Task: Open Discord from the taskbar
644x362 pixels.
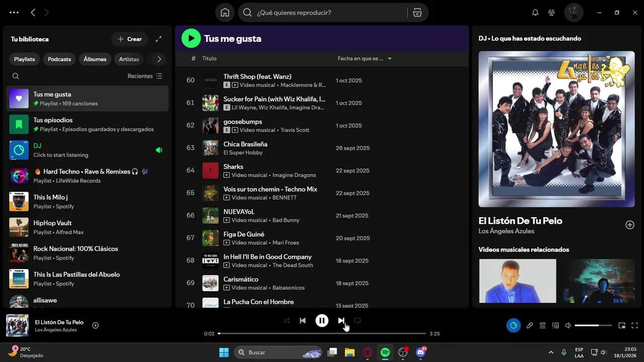Action: pos(421,352)
